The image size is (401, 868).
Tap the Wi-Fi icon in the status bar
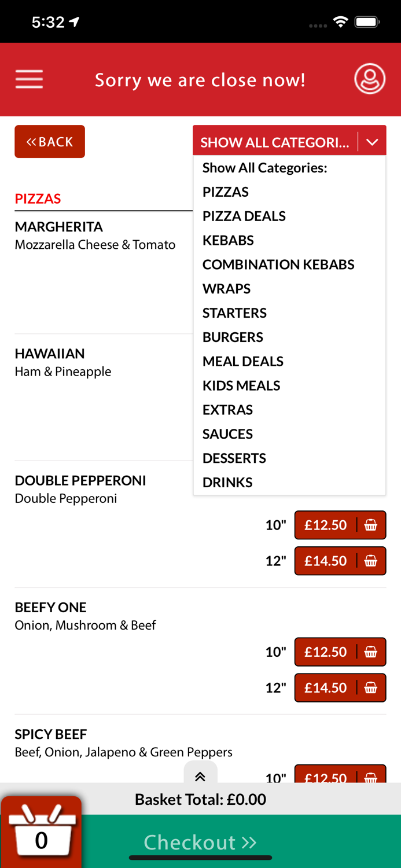click(x=340, y=21)
